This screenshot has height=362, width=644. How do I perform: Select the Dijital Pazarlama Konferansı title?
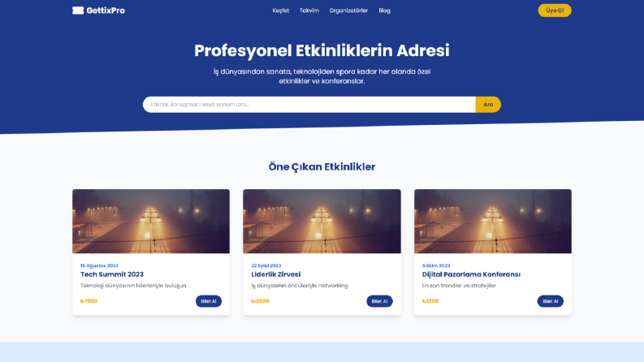click(471, 274)
